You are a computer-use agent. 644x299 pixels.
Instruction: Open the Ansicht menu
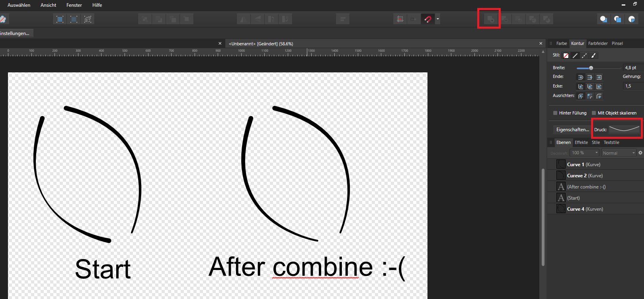48,5
